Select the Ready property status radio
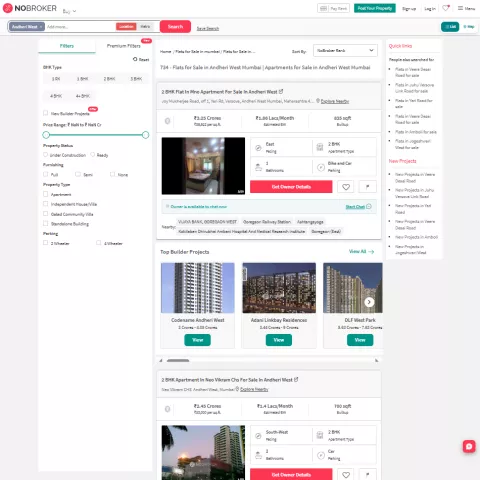Viewport: 480px width, 480px height. click(93, 155)
